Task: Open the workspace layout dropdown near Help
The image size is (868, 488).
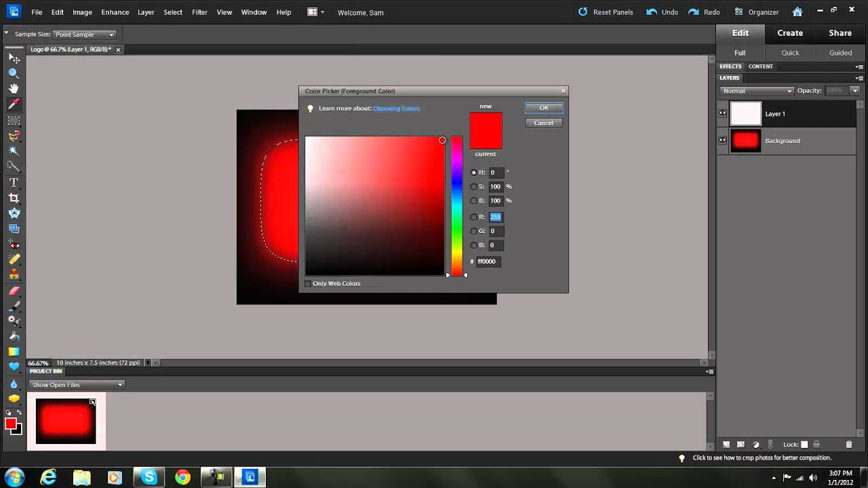Action: click(315, 12)
